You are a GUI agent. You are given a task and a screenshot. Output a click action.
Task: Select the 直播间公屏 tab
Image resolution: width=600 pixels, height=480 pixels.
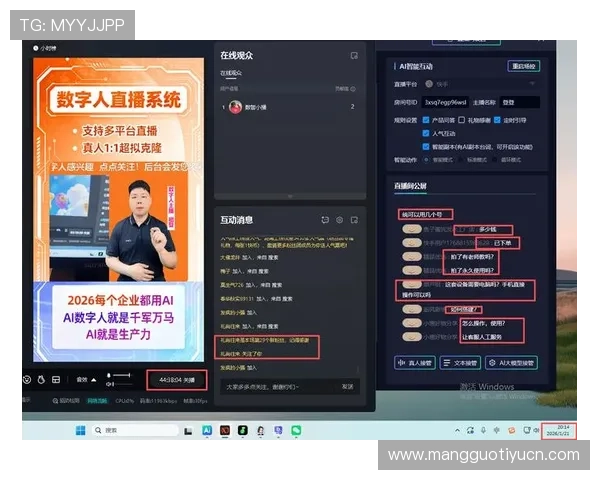410,186
